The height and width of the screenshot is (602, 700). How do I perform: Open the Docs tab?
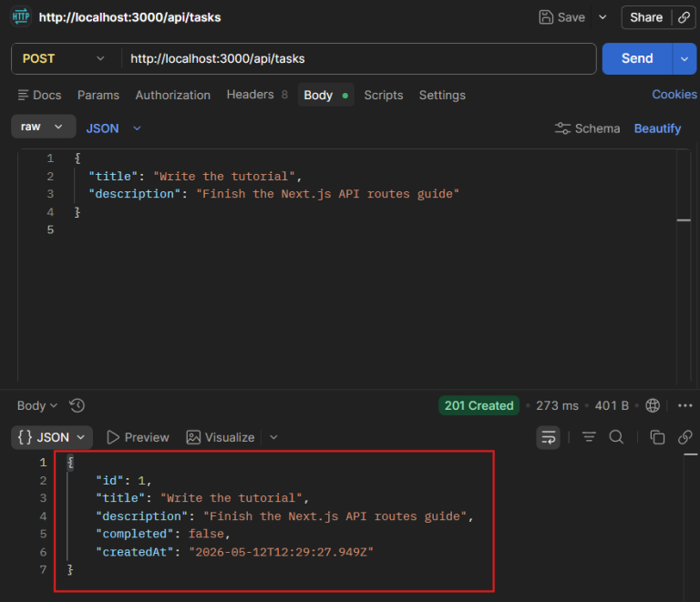pyautogui.click(x=39, y=95)
